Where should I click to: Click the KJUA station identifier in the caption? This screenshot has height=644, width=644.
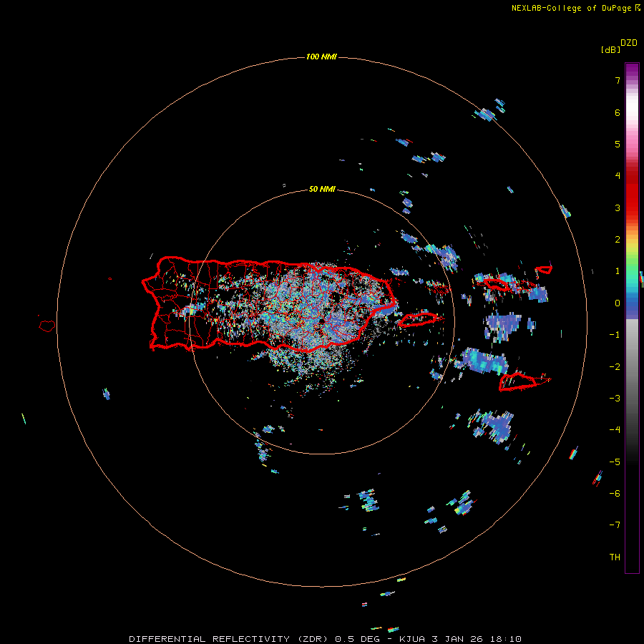point(413,639)
